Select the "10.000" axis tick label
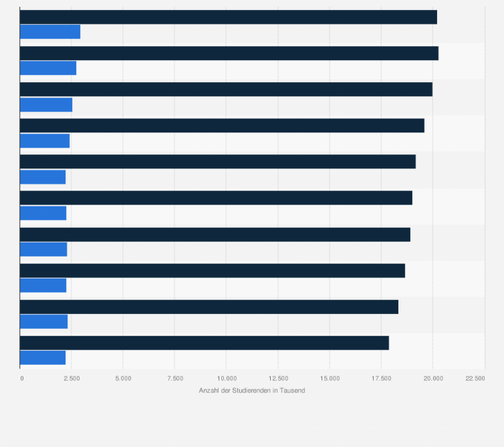Screen dimensions: 504x447 pyautogui.click(x=226, y=378)
